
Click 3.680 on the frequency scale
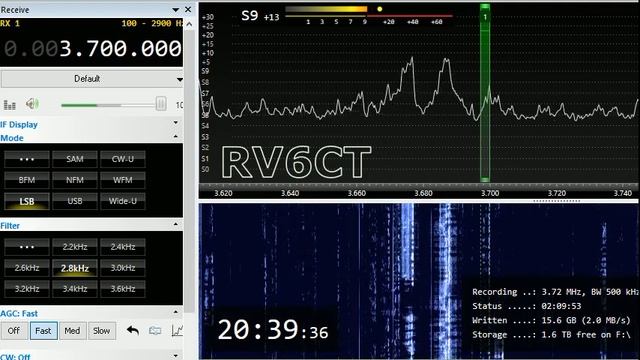coord(423,193)
